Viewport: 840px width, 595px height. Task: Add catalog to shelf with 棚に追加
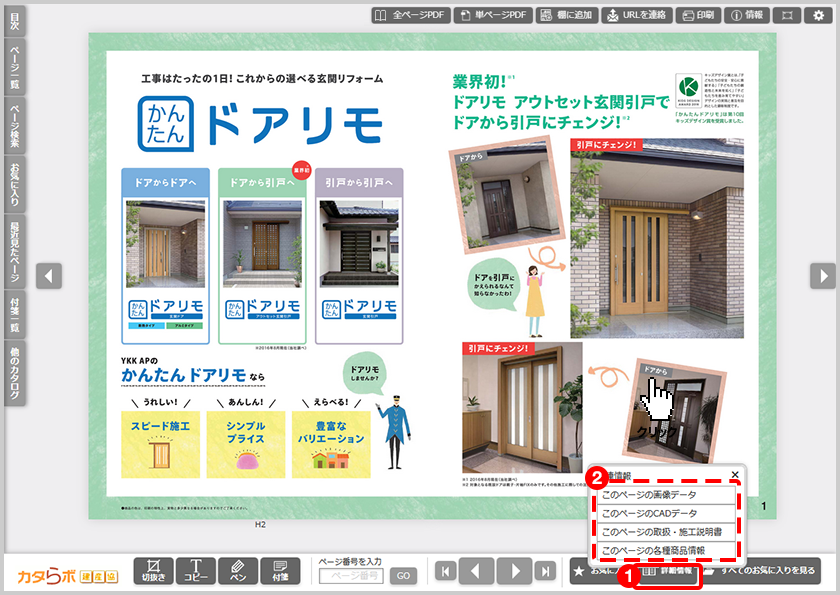click(566, 15)
